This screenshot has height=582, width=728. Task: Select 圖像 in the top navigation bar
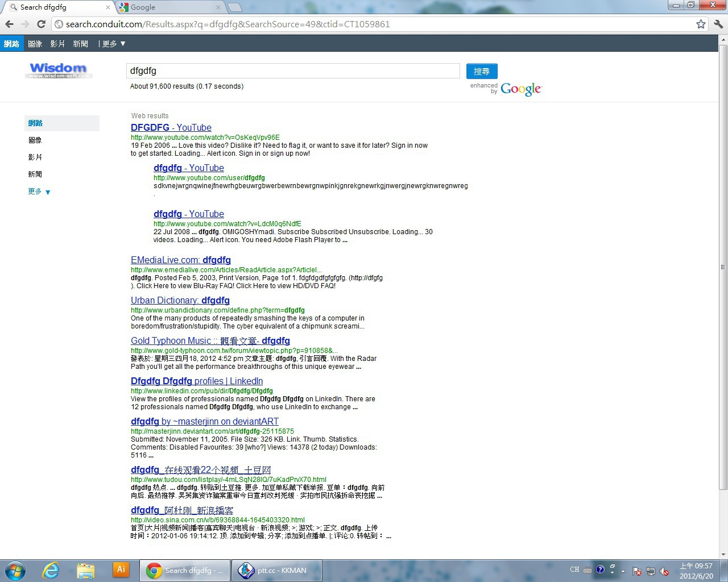pyautogui.click(x=35, y=44)
